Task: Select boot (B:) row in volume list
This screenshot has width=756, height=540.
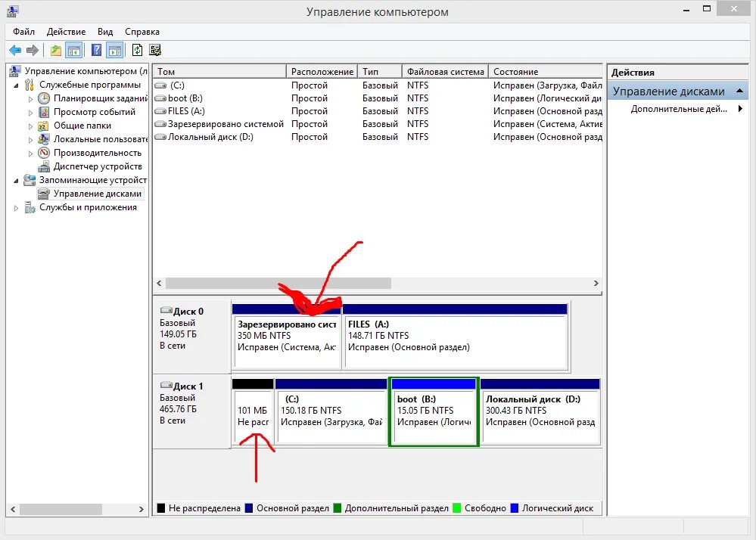Action: 378,98
